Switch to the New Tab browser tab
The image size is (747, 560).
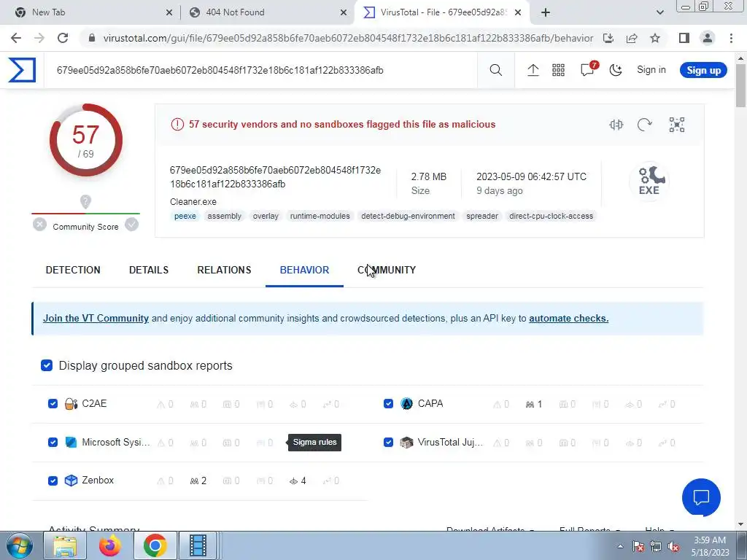click(93, 12)
